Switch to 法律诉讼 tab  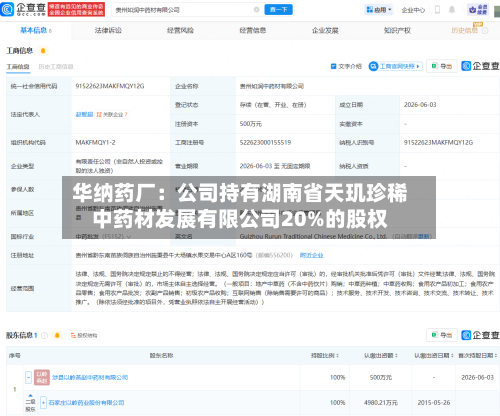click(x=108, y=31)
